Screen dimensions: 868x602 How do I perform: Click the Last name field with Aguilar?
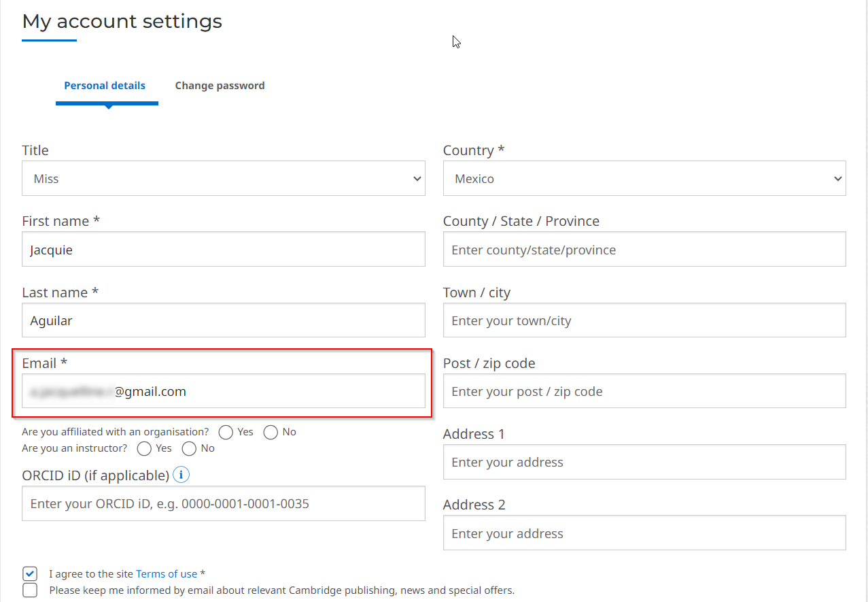coord(224,320)
